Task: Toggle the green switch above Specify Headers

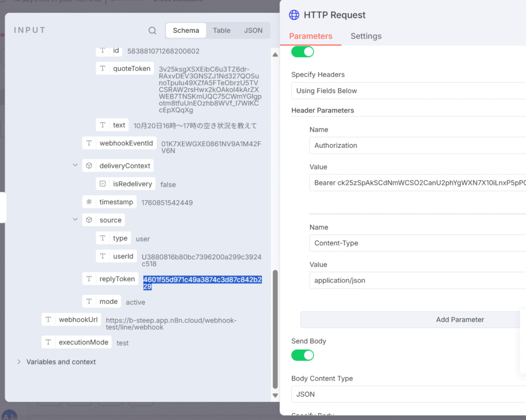Action: 303,51
